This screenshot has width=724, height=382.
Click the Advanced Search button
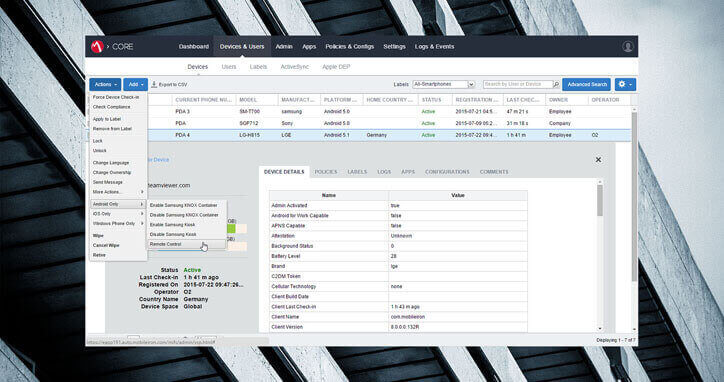587,85
